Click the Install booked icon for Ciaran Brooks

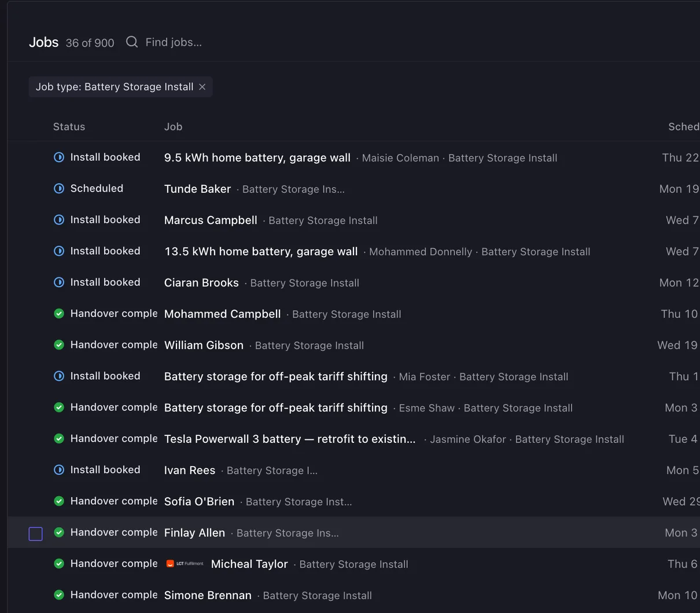pos(59,282)
